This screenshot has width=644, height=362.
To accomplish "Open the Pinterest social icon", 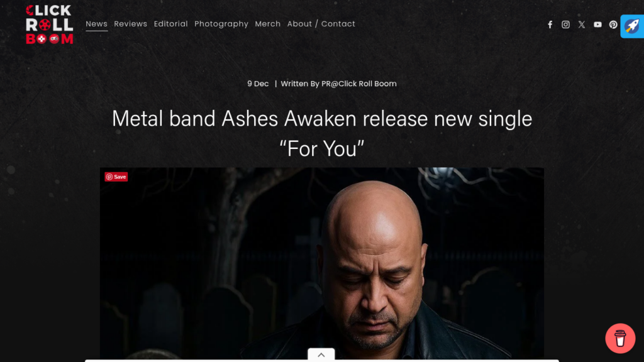I will click(613, 25).
